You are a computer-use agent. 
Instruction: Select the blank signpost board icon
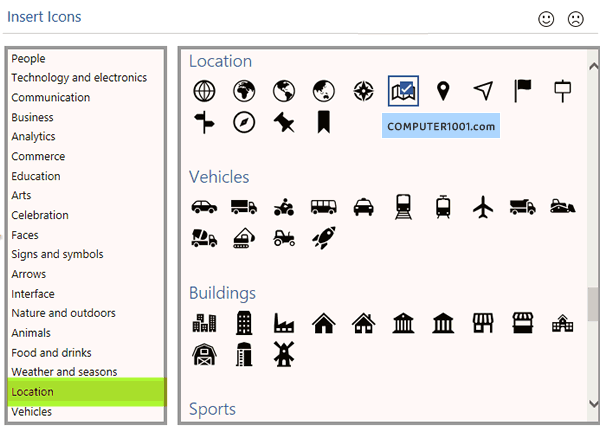562,91
